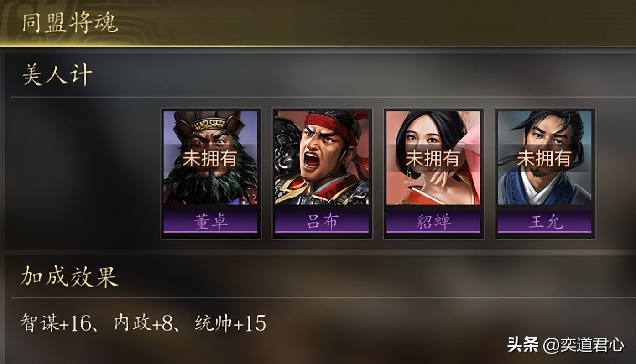Open the @奕道君心 author link
Screen dimensions: 636x364
tap(584, 345)
